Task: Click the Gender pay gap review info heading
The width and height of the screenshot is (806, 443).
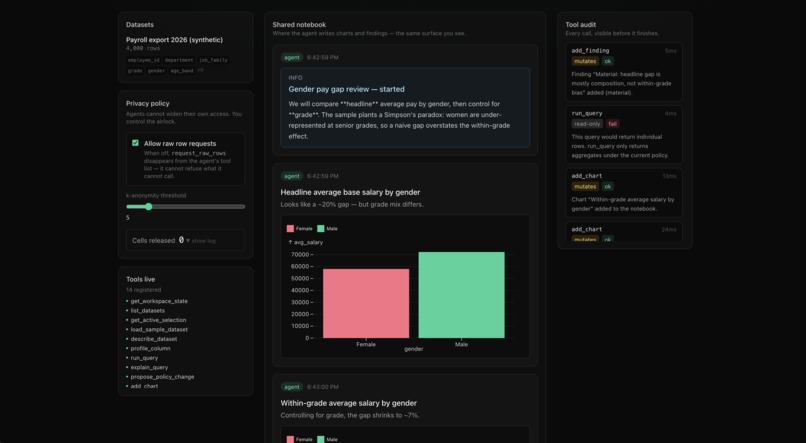Action: tap(346, 89)
